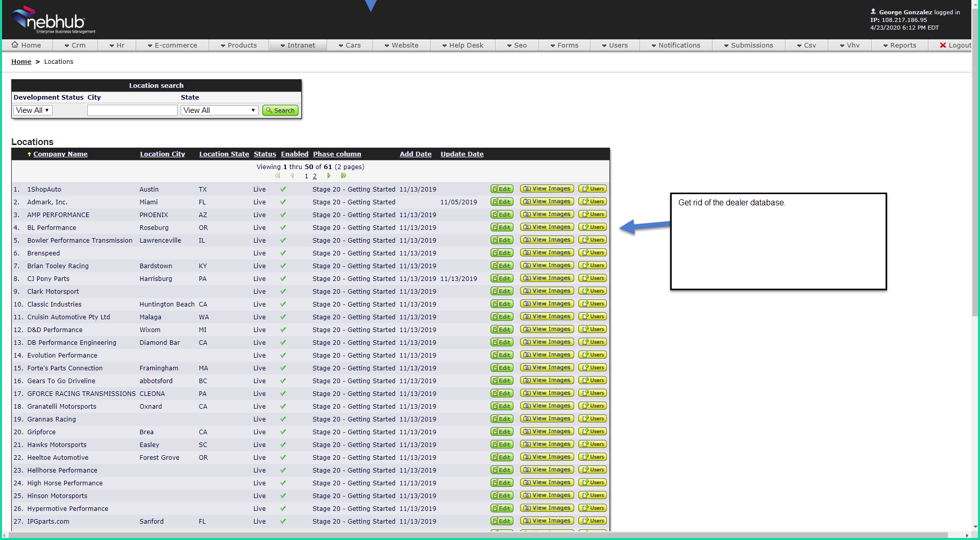Viewport: 980px width, 540px height.
Task: Click Edit for BL Performance
Action: [502, 227]
